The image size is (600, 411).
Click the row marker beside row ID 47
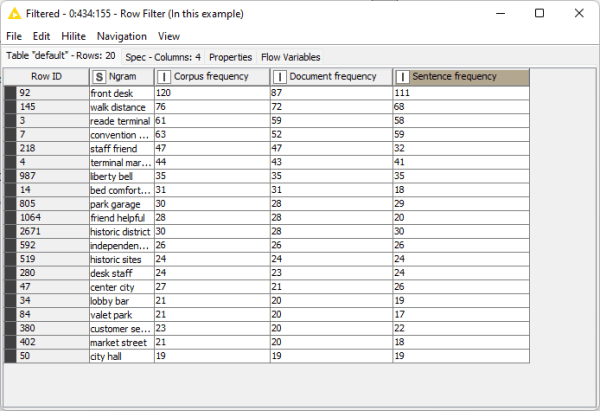click(10, 287)
